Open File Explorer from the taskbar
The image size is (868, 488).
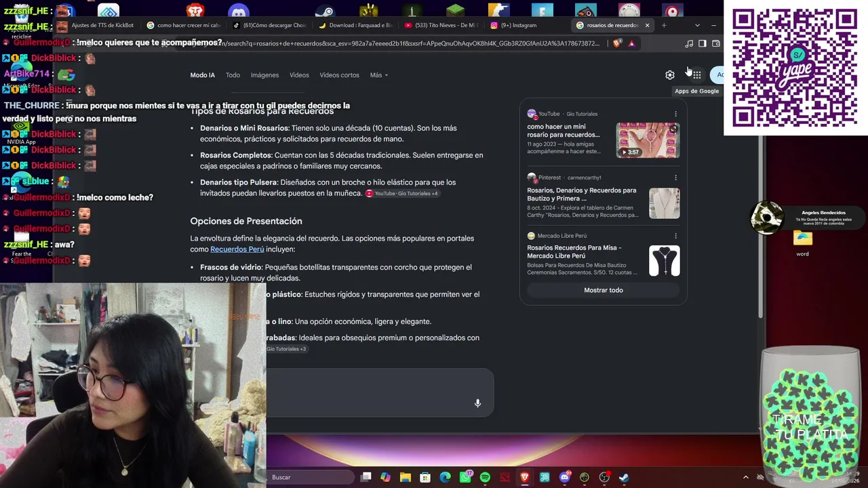[406, 477]
